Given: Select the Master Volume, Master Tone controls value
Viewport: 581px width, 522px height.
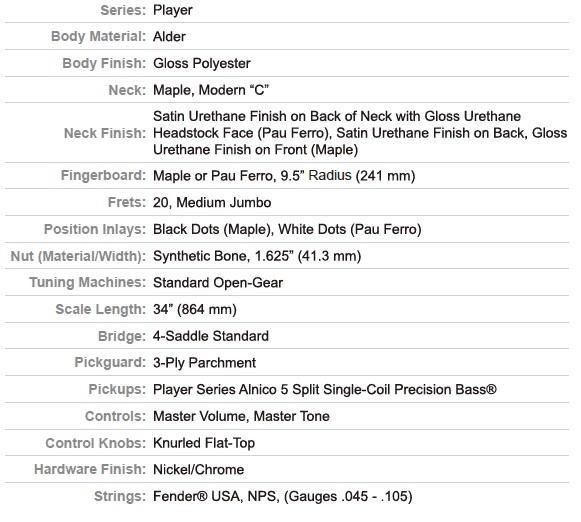Looking at the screenshot, I should (241, 416).
